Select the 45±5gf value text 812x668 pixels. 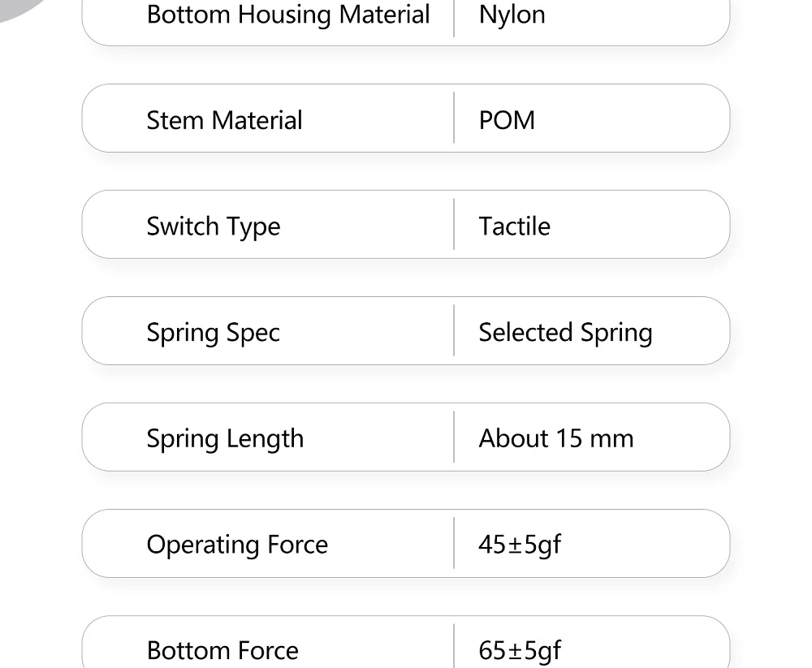tap(520, 545)
